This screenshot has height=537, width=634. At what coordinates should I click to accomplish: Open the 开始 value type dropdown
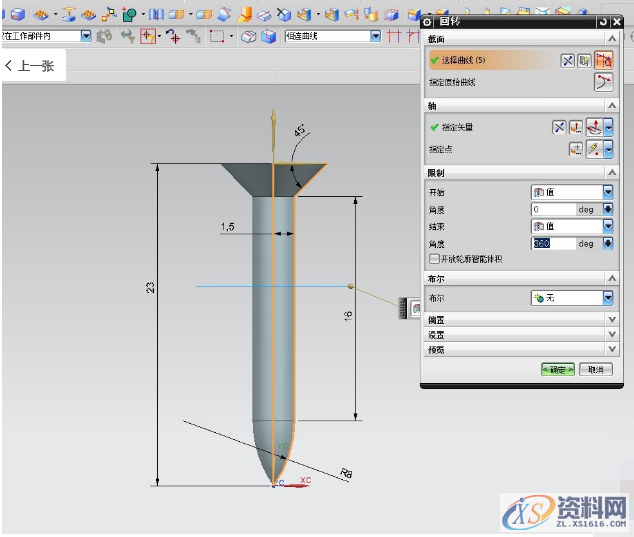click(608, 192)
